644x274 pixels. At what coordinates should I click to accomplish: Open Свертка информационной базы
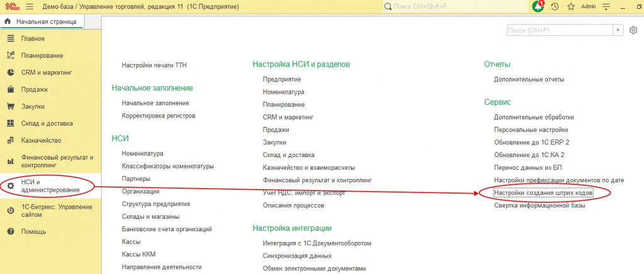click(540, 205)
